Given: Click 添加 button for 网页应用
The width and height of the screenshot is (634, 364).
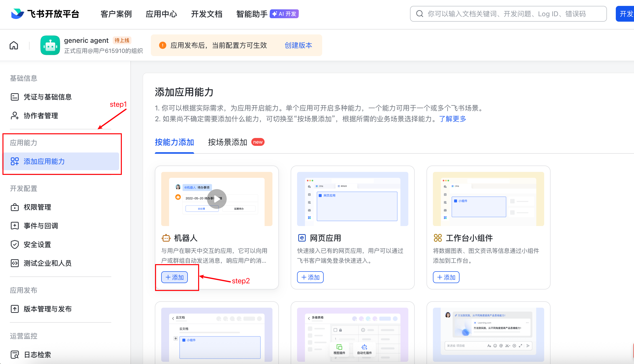Looking at the screenshot, I should click(x=310, y=277).
